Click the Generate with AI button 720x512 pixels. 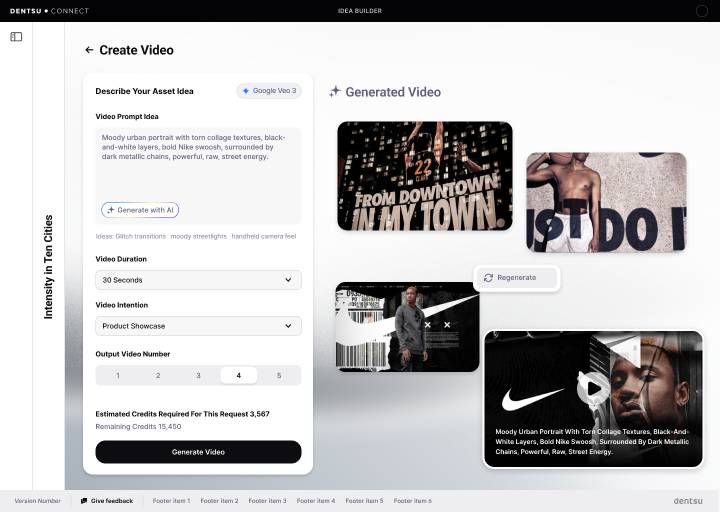[140, 210]
